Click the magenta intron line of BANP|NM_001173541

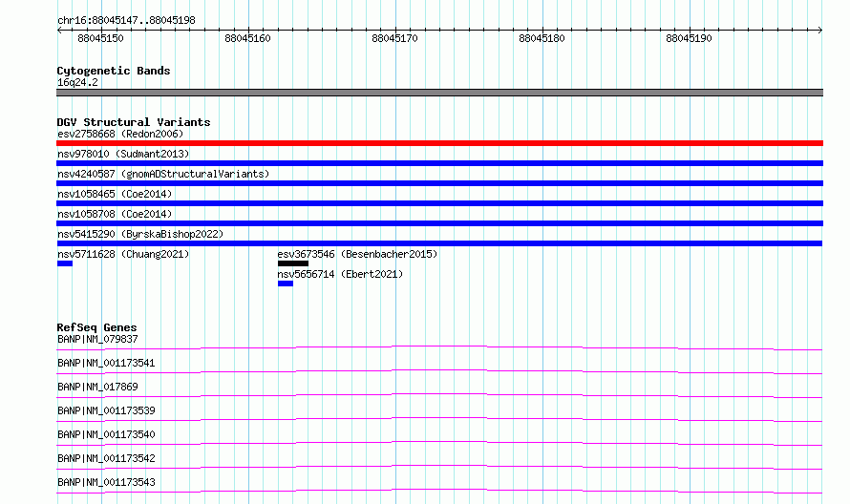(439, 370)
